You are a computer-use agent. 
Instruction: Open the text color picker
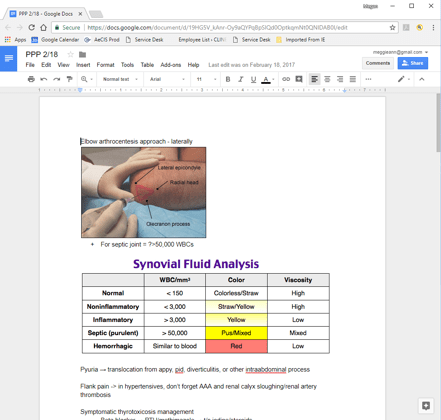click(267, 79)
